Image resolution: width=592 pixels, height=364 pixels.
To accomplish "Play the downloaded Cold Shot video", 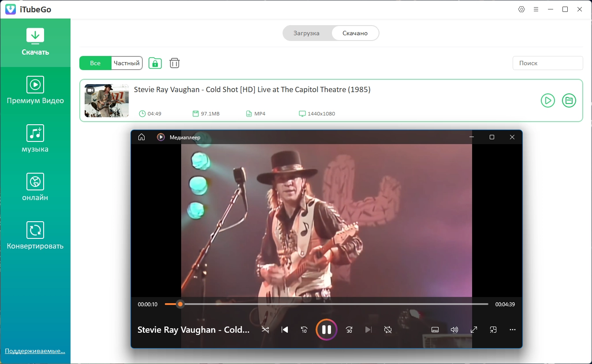I will pyautogui.click(x=547, y=100).
